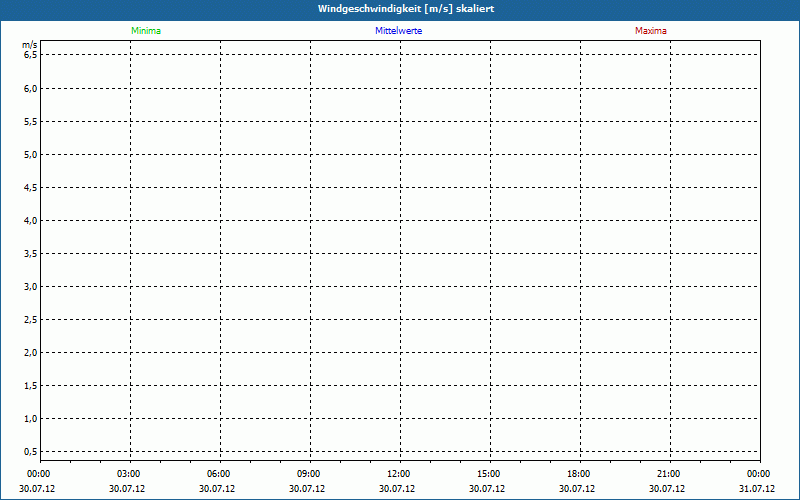The image size is (800, 500).
Task: Click the 1,0 y-axis value
Action: [x=31, y=418]
